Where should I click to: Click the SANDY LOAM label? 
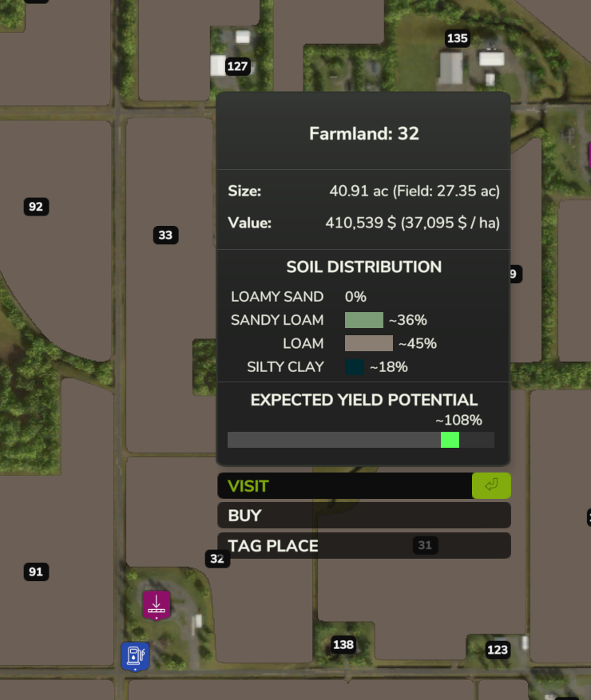277,320
